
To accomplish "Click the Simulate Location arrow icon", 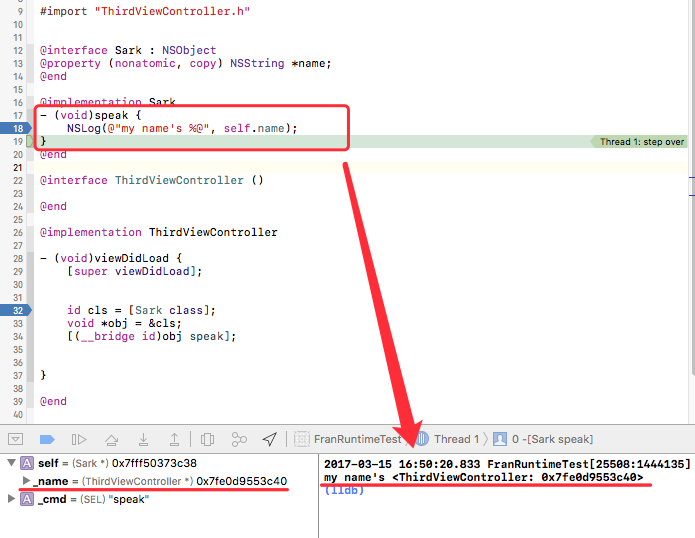I will coord(269,439).
